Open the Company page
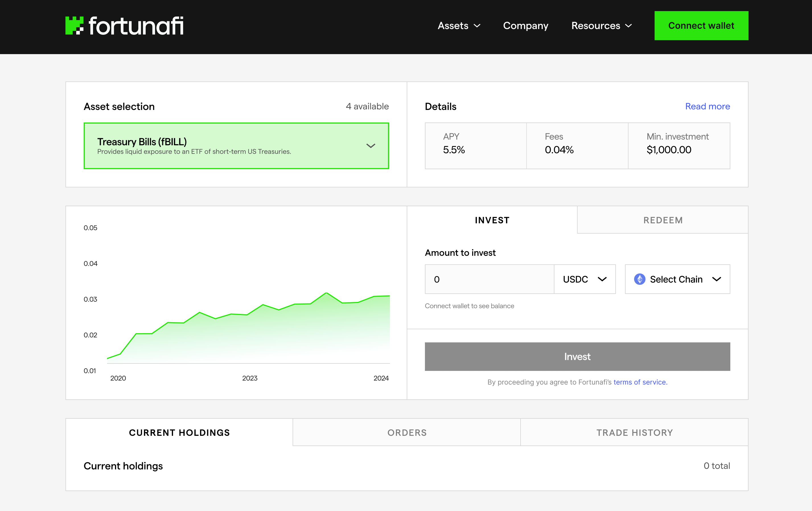812x511 pixels. coord(525,26)
